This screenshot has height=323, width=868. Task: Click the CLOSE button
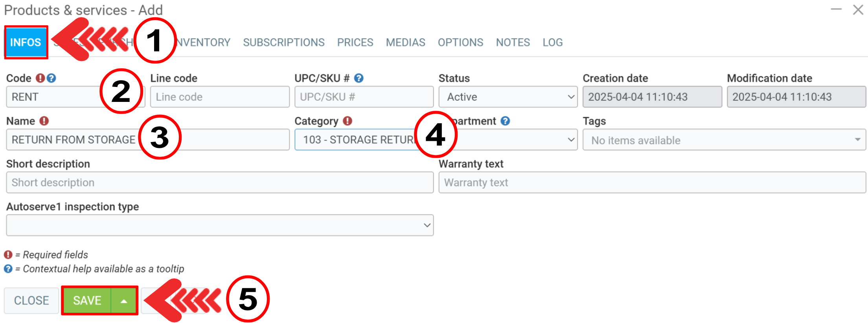31,301
